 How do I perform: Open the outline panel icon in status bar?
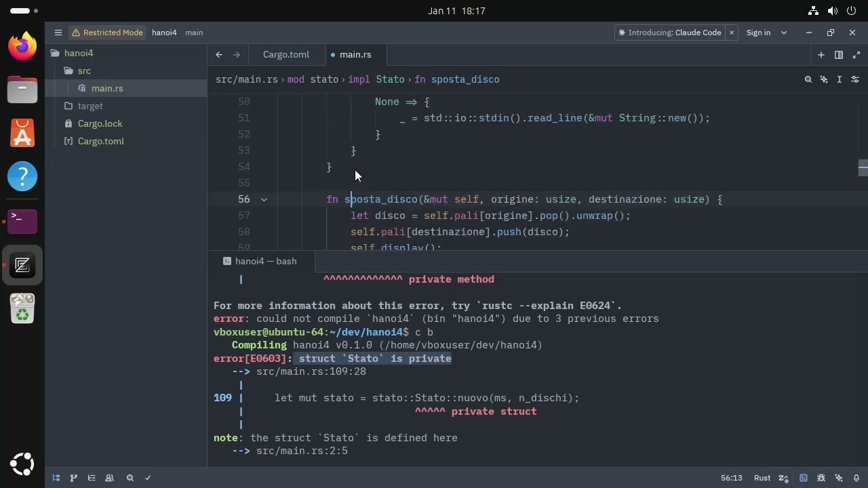92,478
